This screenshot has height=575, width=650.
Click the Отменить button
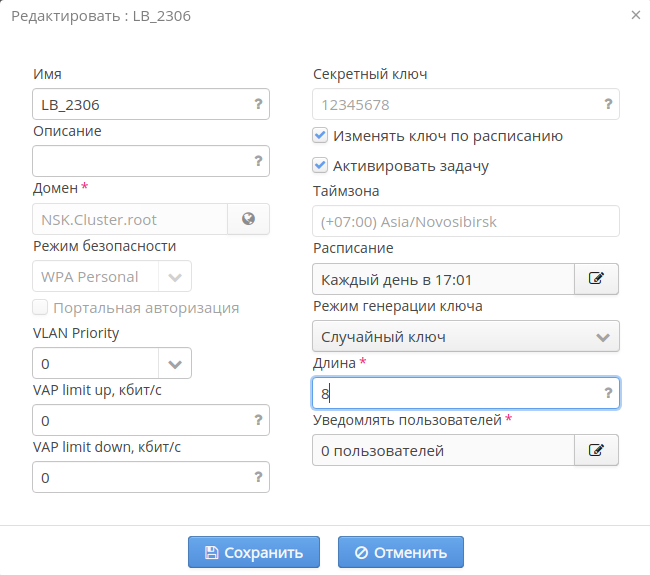(x=400, y=551)
